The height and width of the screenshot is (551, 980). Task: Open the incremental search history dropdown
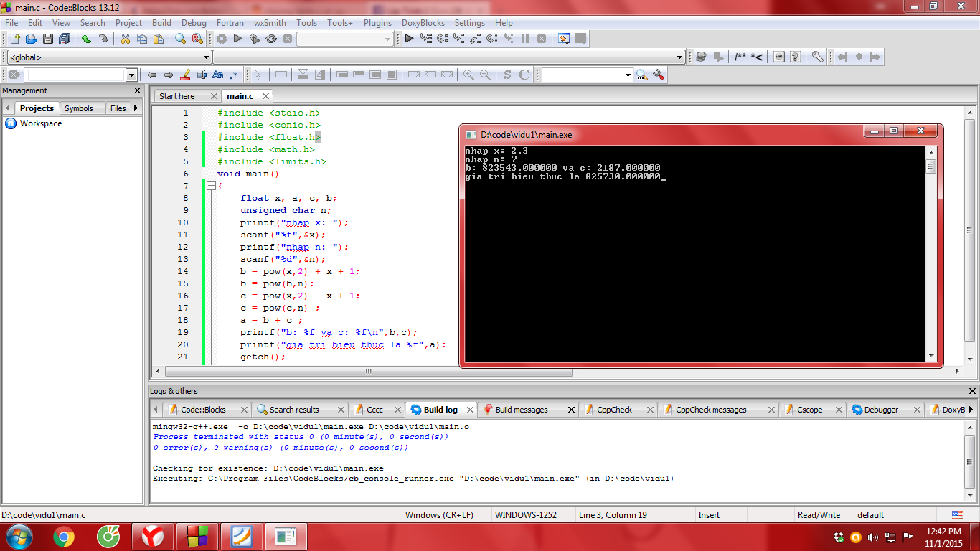pos(131,75)
